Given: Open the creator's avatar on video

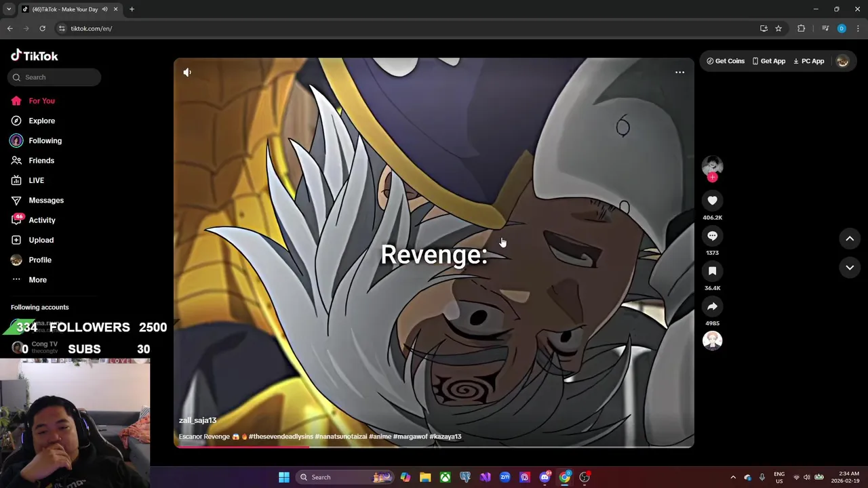Looking at the screenshot, I should point(712,165).
